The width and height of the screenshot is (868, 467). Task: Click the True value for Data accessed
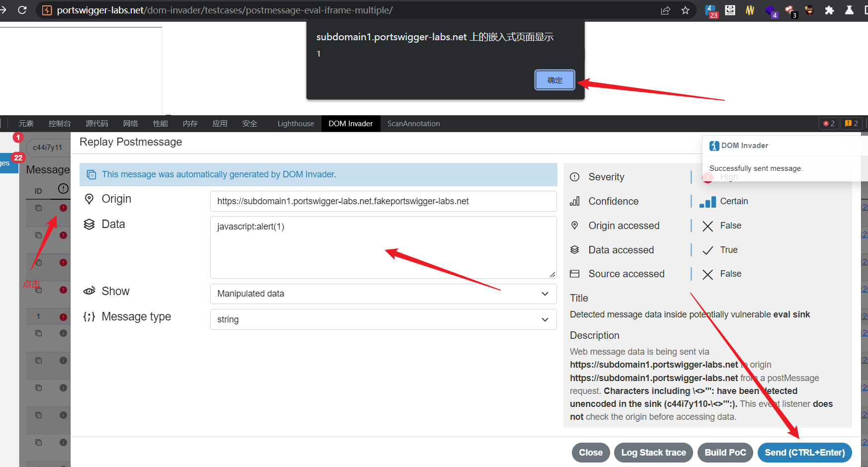(729, 250)
